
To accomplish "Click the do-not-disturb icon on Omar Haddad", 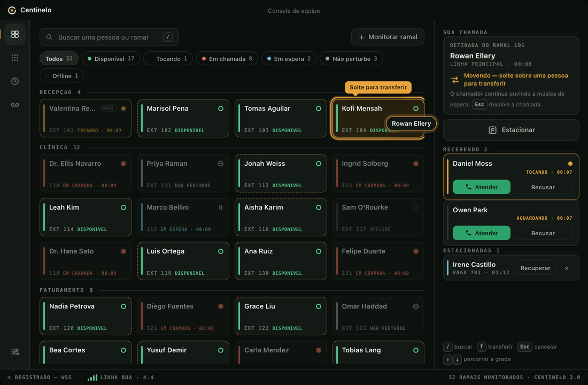I will (416, 306).
